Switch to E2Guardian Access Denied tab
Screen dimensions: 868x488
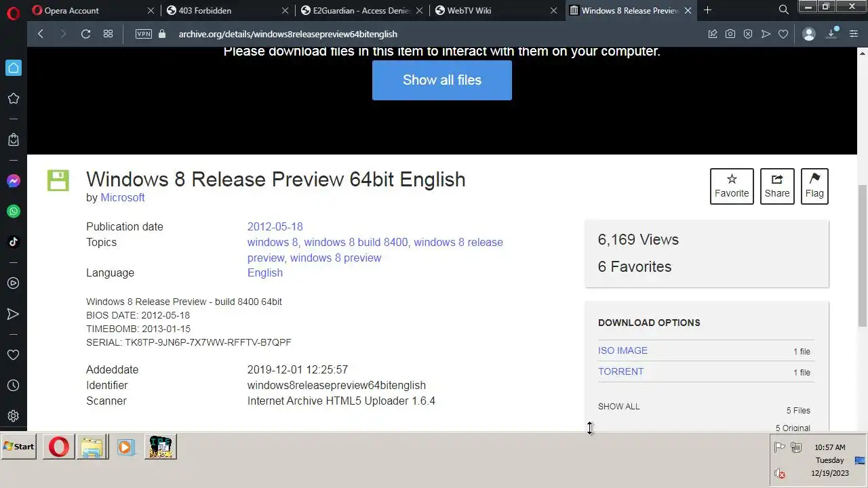(x=362, y=10)
